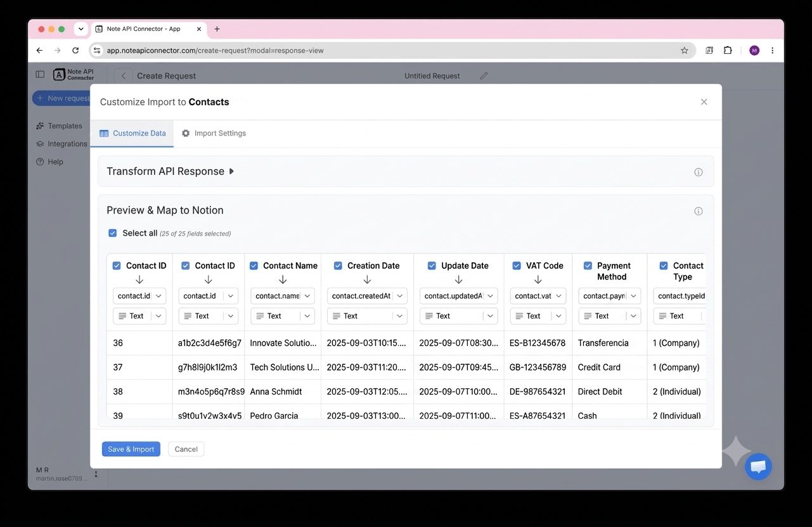Uncheck the Contact Name column checkbox
The height and width of the screenshot is (527, 812).
(x=254, y=266)
